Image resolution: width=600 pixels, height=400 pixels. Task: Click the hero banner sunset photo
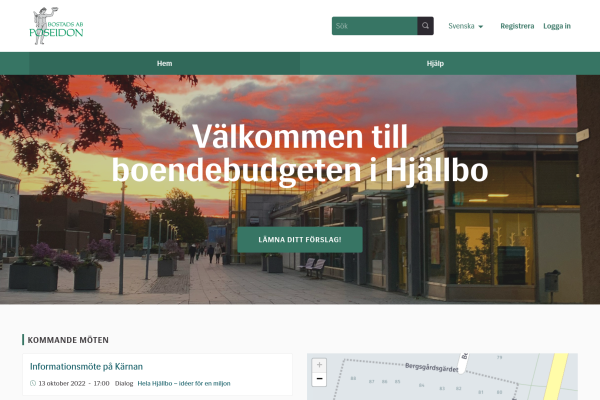(x=300, y=189)
